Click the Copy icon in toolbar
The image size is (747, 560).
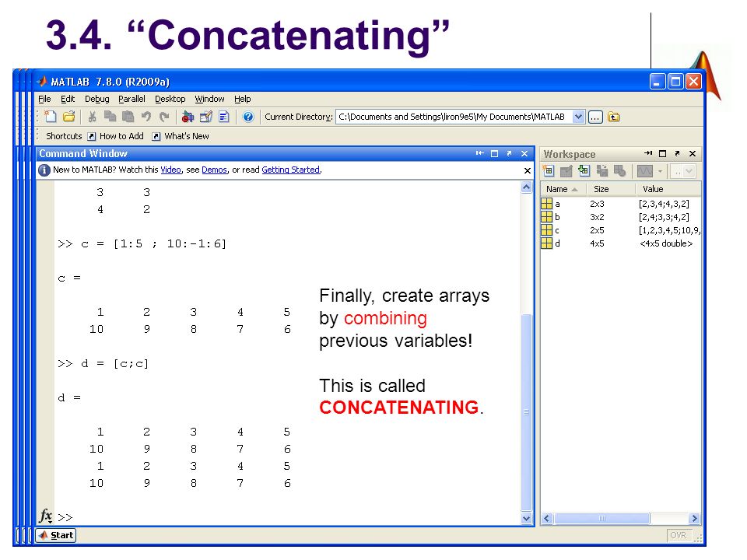[110, 117]
